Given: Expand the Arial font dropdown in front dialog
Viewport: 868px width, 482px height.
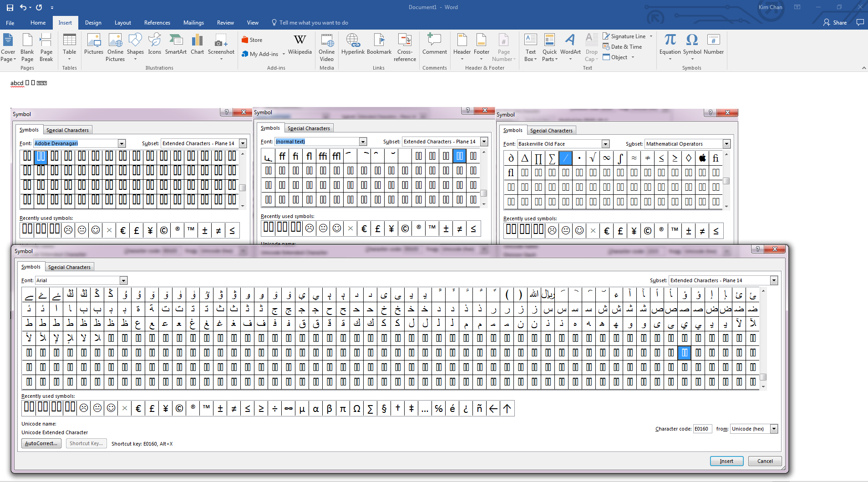Looking at the screenshot, I should click(x=124, y=280).
